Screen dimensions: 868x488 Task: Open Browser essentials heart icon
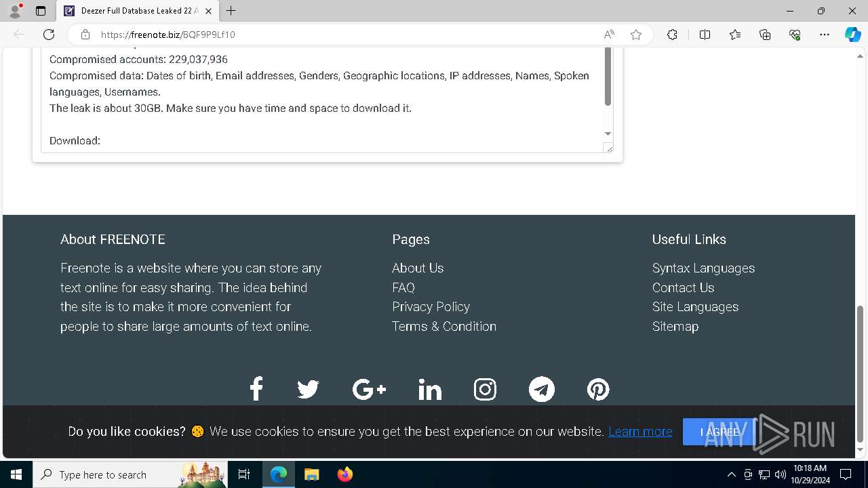[795, 35]
